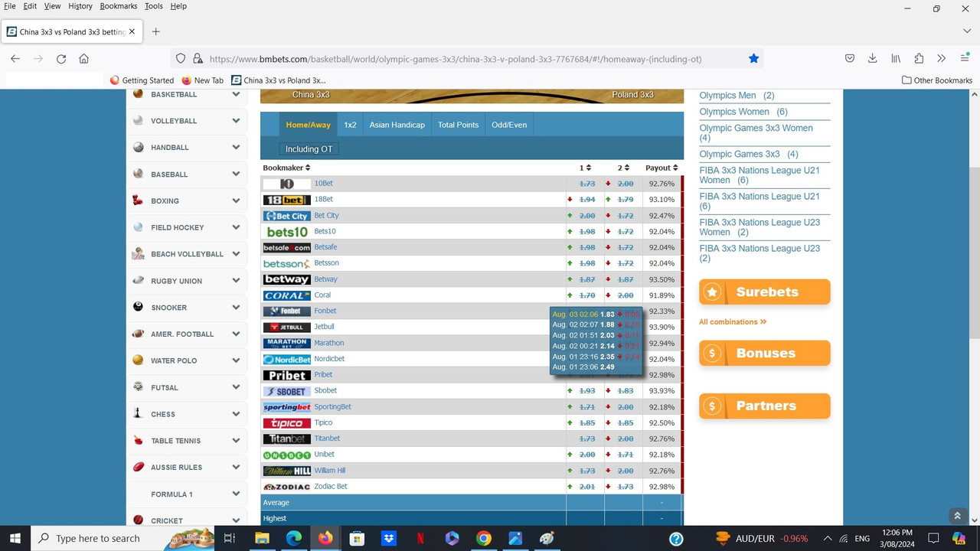Open Save to Pocket icon
The image size is (980, 551).
[850, 58]
